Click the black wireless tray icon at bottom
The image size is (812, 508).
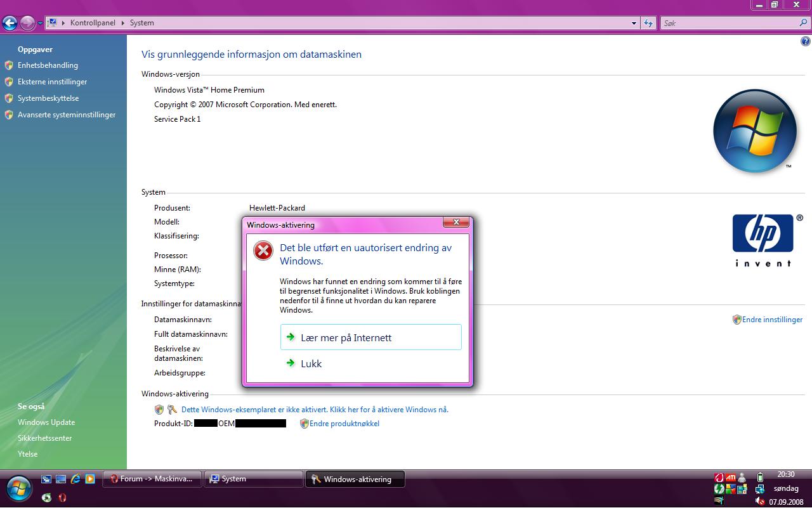[719, 501]
